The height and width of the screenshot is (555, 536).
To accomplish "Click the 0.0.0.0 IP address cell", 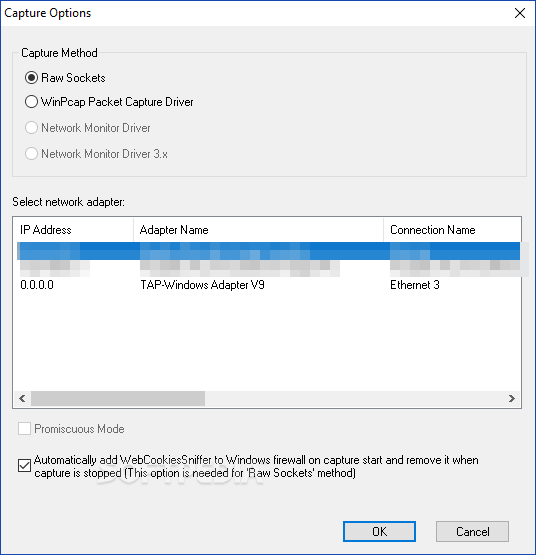I will point(37,285).
